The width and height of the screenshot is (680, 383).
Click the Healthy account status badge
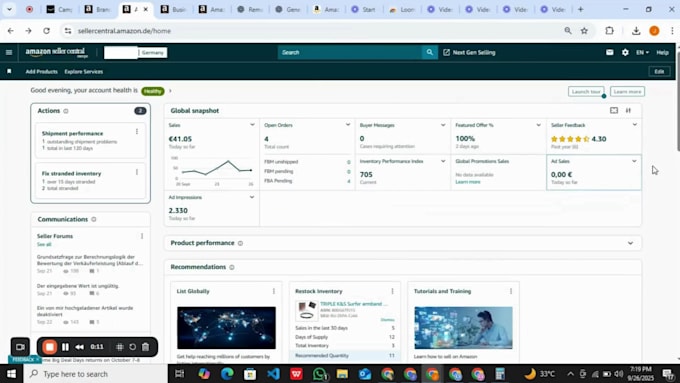[x=153, y=91]
